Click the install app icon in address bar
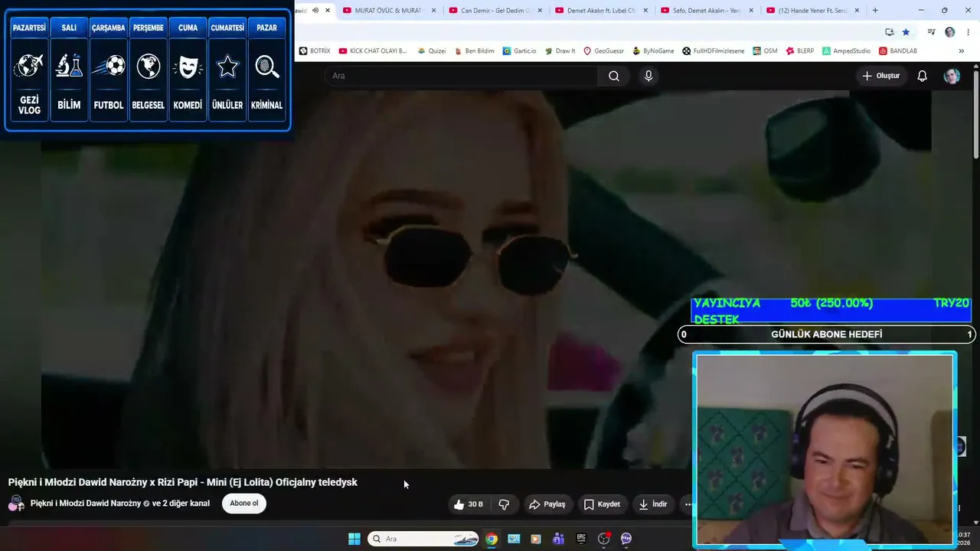 pos(889,32)
